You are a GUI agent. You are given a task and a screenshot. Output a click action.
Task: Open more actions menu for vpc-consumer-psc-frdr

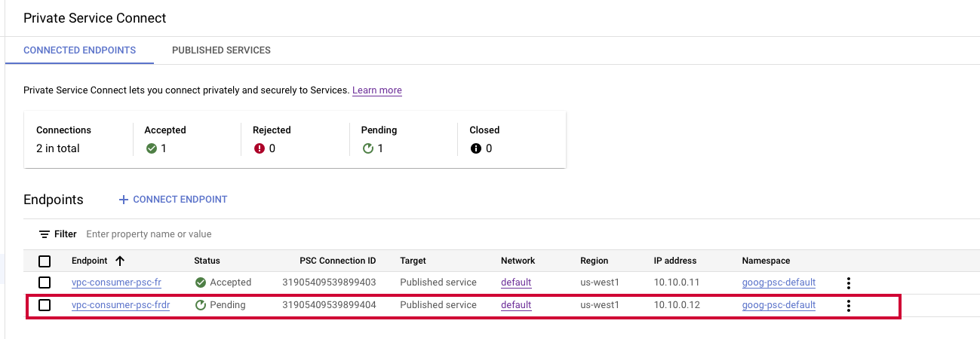click(x=849, y=305)
